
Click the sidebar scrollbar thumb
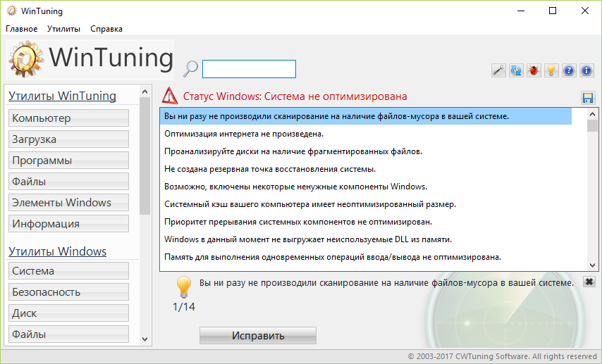click(x=145, y=156)
